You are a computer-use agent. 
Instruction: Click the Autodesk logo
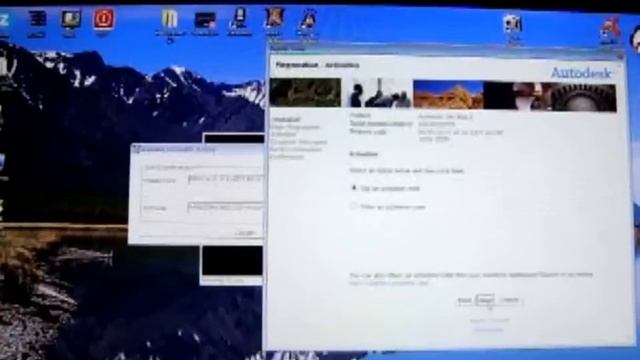pos(581,73)
